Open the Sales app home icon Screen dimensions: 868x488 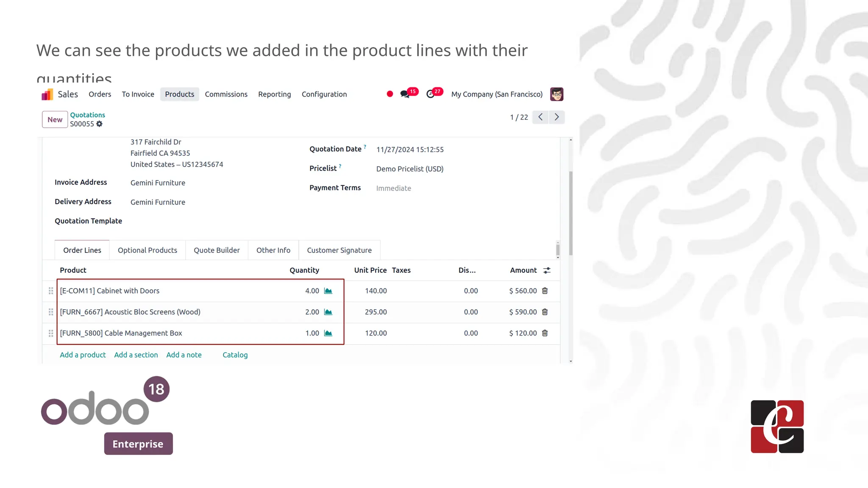pos(47,94)
